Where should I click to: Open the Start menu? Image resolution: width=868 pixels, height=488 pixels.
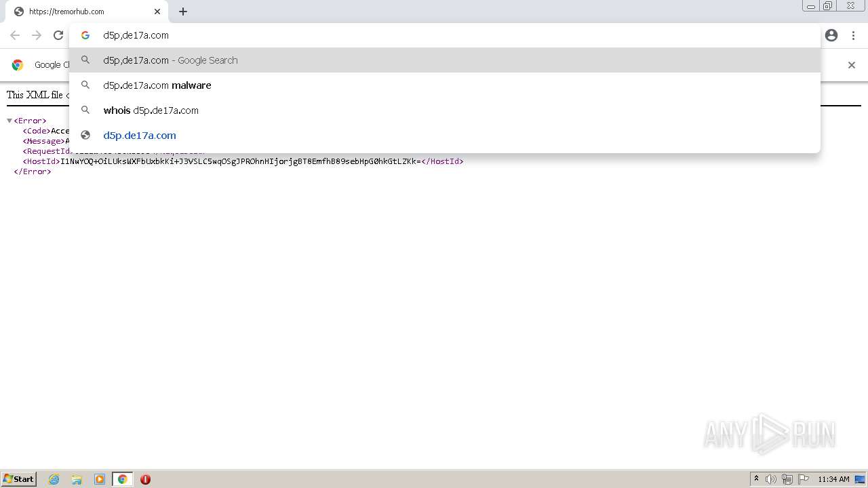[x=18, y=479]
